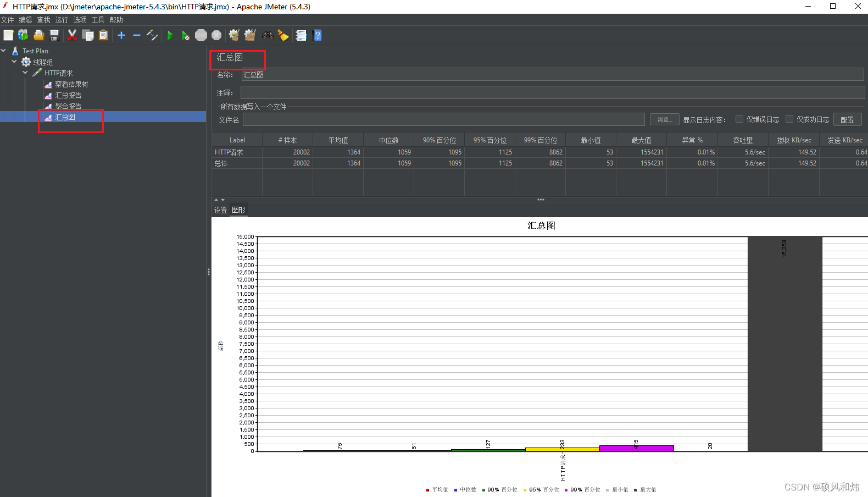Image resolution: width=868 pixels, height=497 pixels.
Task: Enable the 仅错误日志 checkbox
Action: [739, 119]
